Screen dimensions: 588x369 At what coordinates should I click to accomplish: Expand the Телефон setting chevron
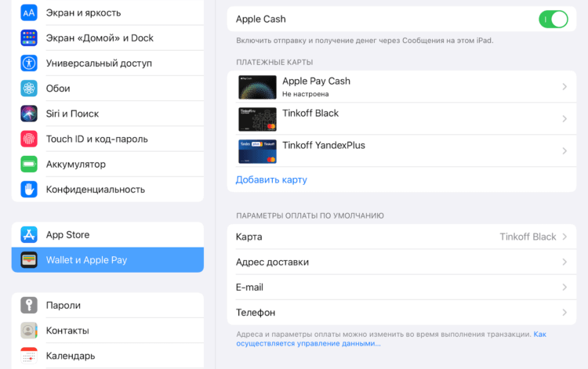click(x=564, y=313)
